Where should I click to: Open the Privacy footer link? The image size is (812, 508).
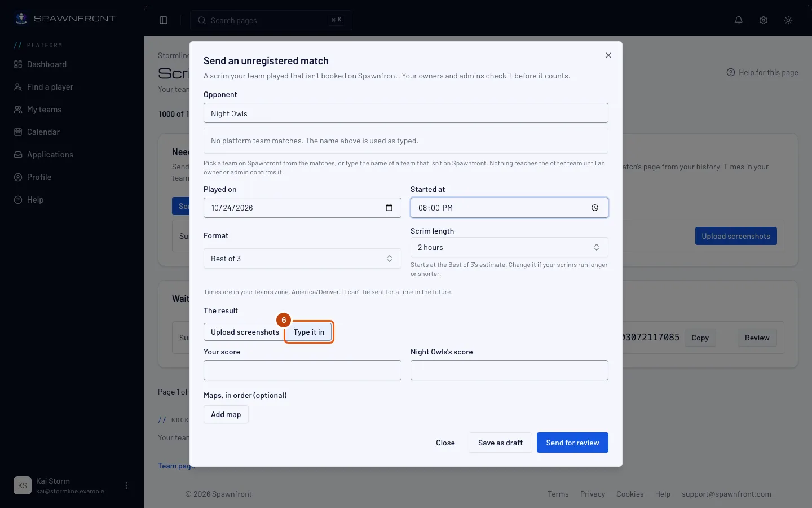pos(593,494)
